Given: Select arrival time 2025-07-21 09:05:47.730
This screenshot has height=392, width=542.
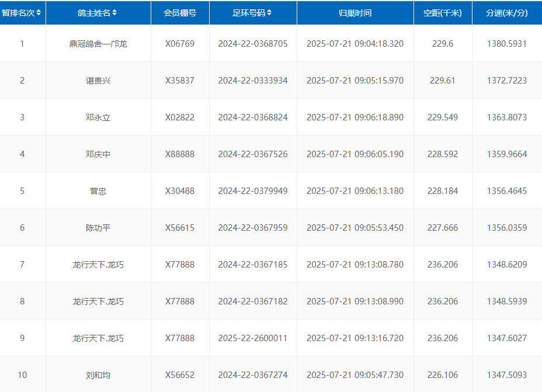Looking at the screenshot, I should click(x=355, y=375).
